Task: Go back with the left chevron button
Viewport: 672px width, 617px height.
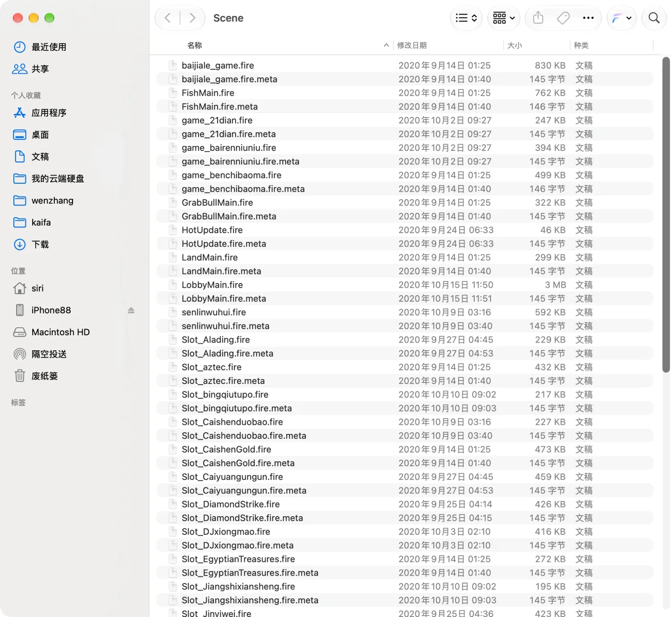Action: pyautogui.click(x=168, y=18)
